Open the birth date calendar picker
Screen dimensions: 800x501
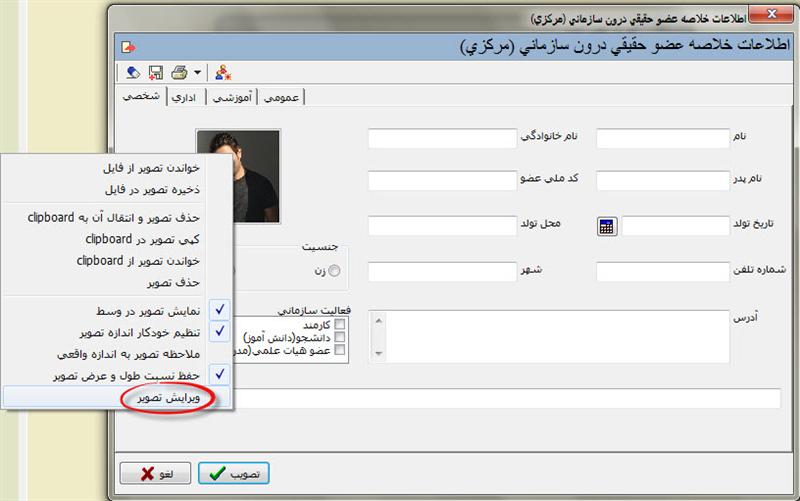(x=606, y=226)
